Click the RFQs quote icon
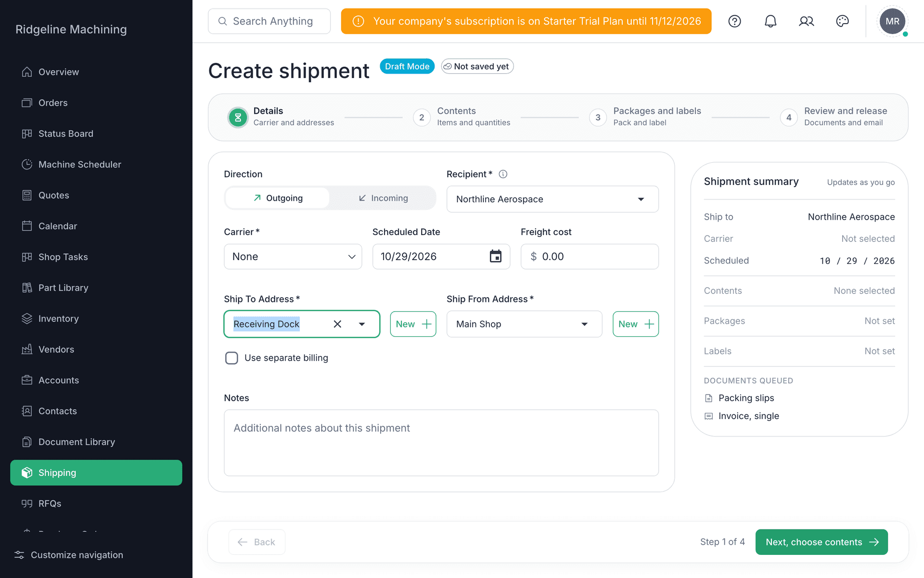Screen dimensions: 924x578 [x=27, y=503]
